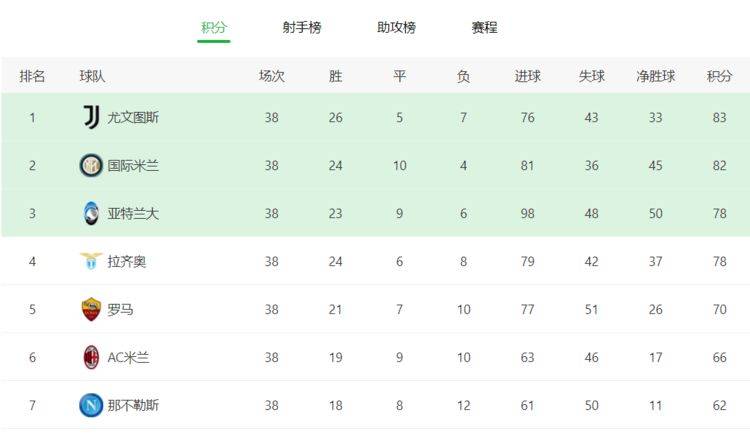This screenshot has width=750, height=434.
Task: Click the AC Milan badge
Action: pyautogui.click(x=91, y=357)
